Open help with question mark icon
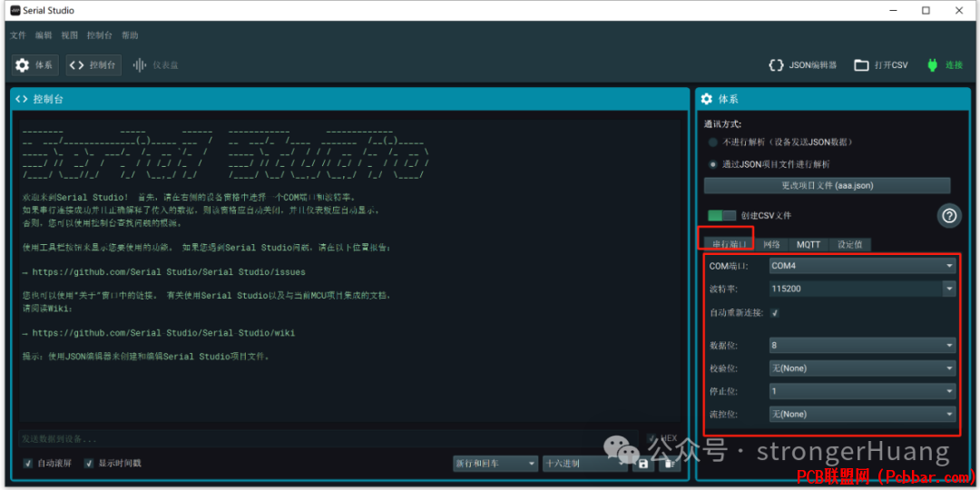The height and width of the screenshot is (490, 980). [x=949, y=216]
